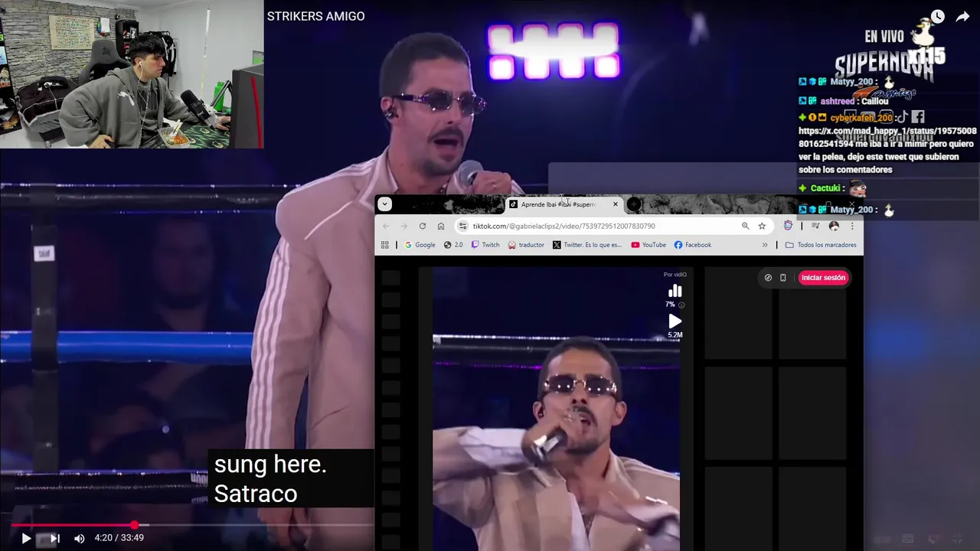Click the username ashtreed in chat
Screen dimensions: 980x551
pyautogui.click(x=837, y=101)
